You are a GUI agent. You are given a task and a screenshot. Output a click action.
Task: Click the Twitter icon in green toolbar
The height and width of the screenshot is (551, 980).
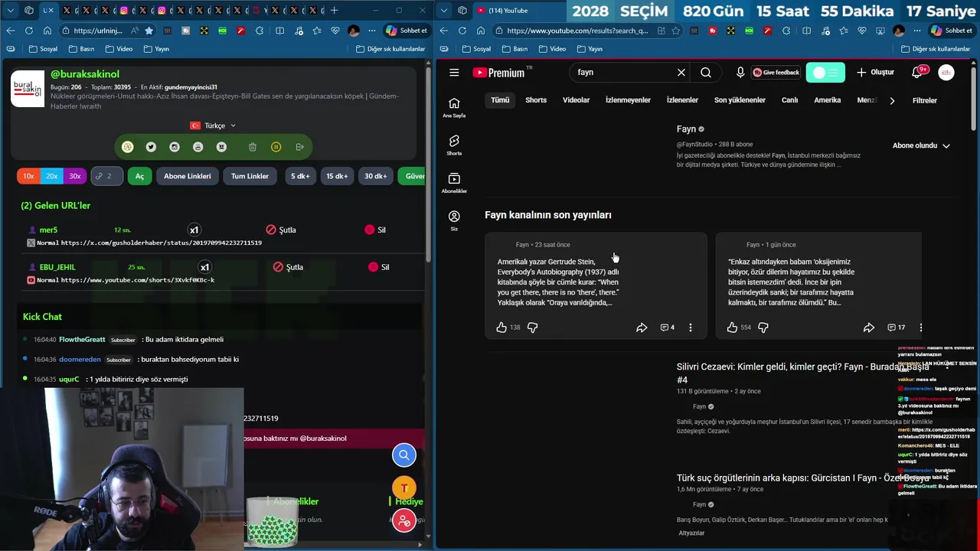[151, 147]
